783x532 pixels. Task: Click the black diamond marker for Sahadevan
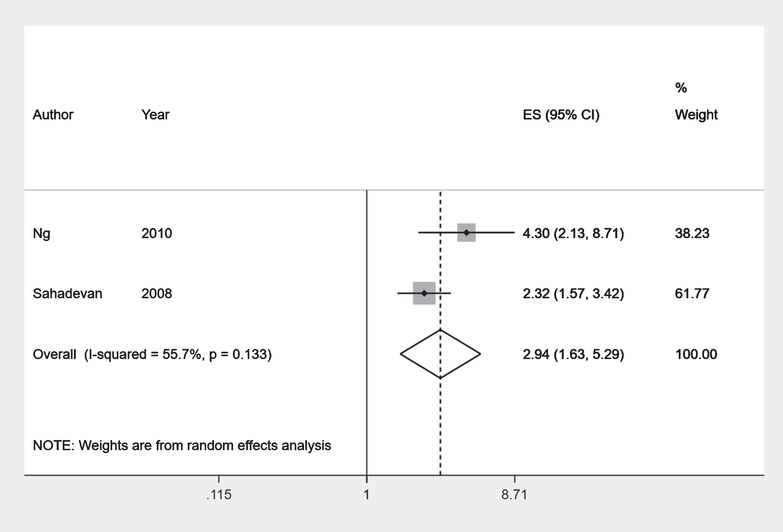click(424, 293)
